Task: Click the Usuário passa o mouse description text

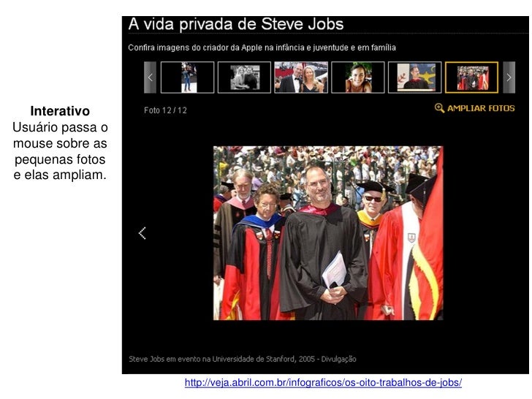Action: (60, 151)
